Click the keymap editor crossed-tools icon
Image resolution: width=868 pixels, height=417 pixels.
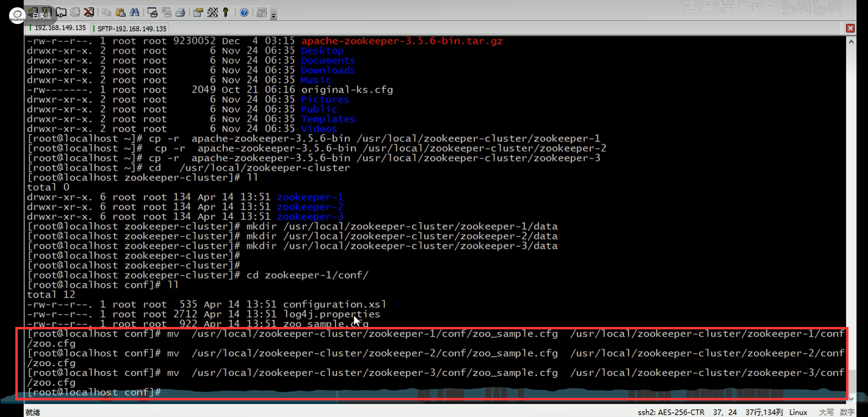pyautogui.click(x=212, y=13)
